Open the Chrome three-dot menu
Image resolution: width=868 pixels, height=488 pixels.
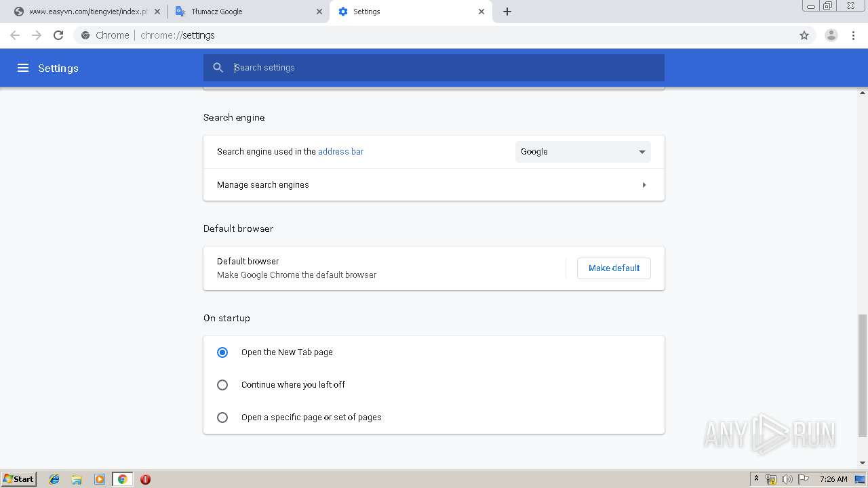tap(854, 35)
